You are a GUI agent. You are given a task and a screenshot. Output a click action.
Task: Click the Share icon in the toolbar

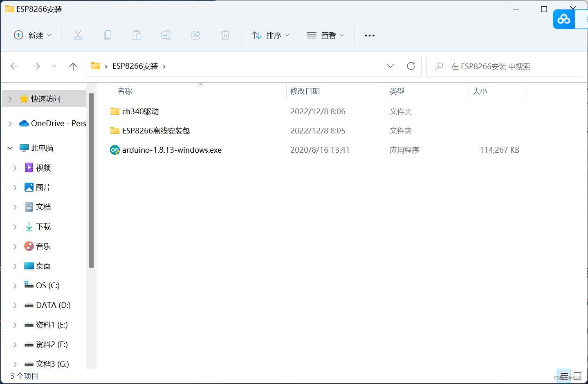pos(196,35)
